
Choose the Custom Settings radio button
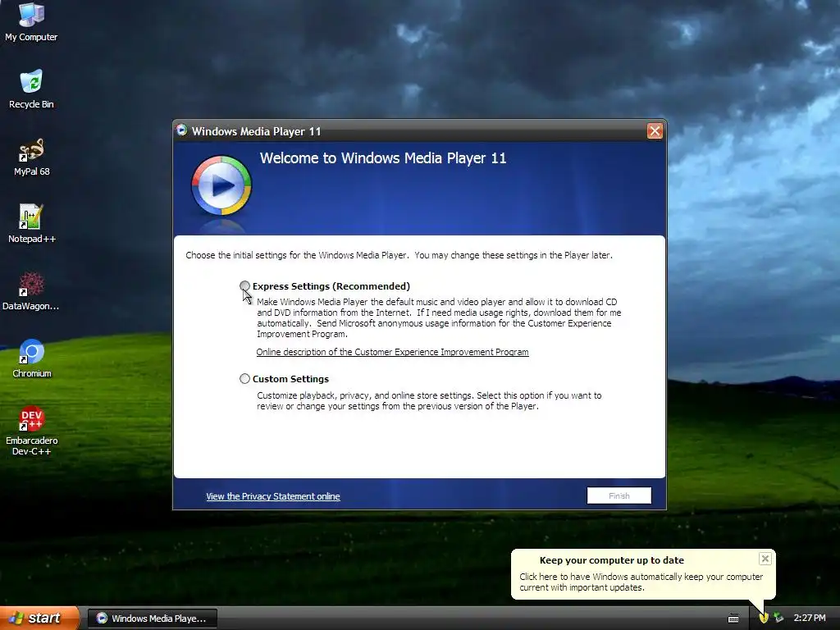(244, 379)
